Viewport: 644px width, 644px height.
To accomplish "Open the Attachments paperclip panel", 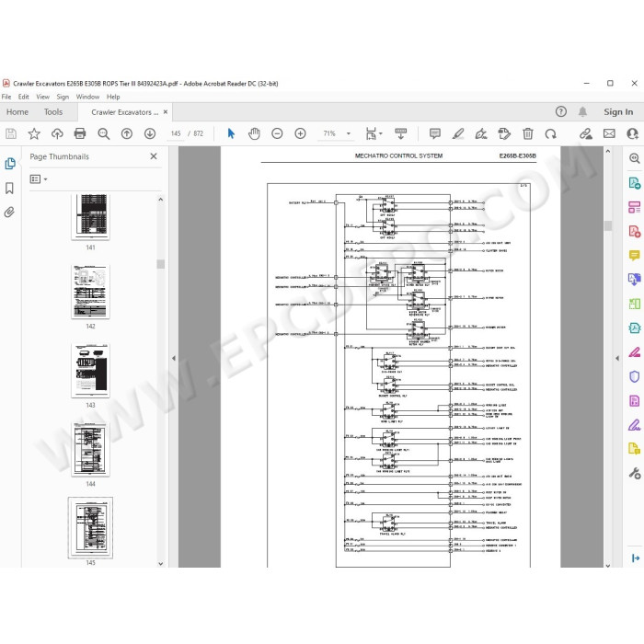I will (9, 212).
